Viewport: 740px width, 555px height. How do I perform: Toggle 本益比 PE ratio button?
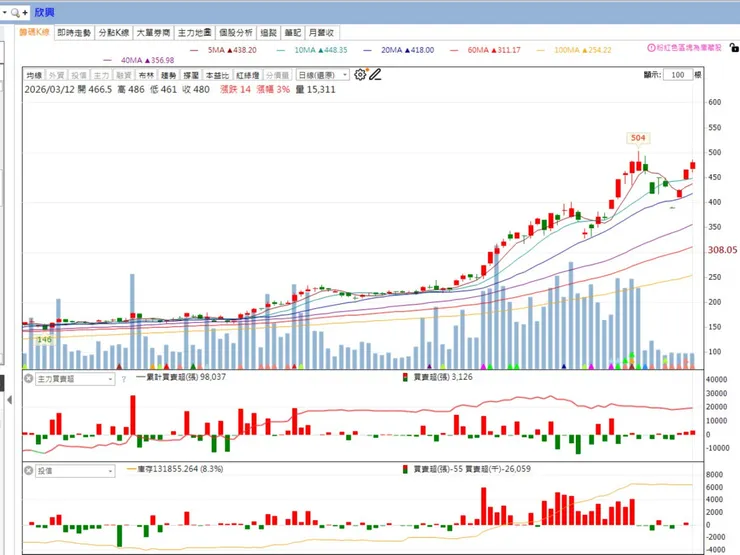pos(218,75)
